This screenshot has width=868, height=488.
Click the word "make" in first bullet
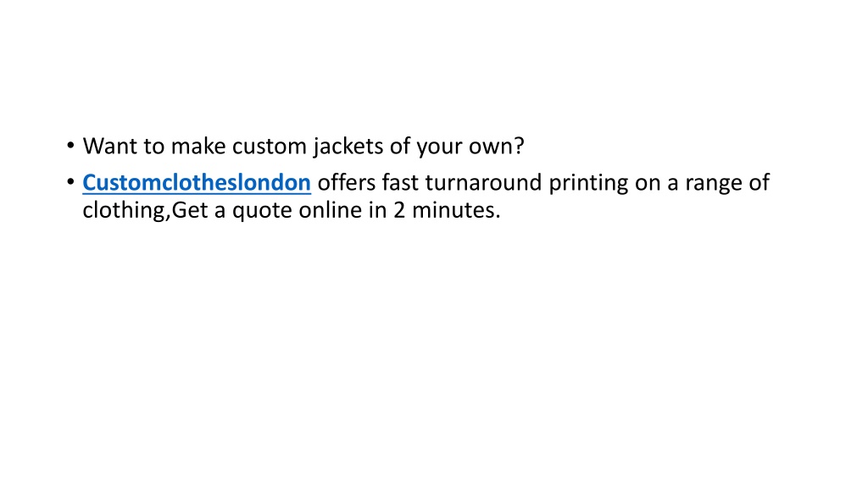point(198,146)
